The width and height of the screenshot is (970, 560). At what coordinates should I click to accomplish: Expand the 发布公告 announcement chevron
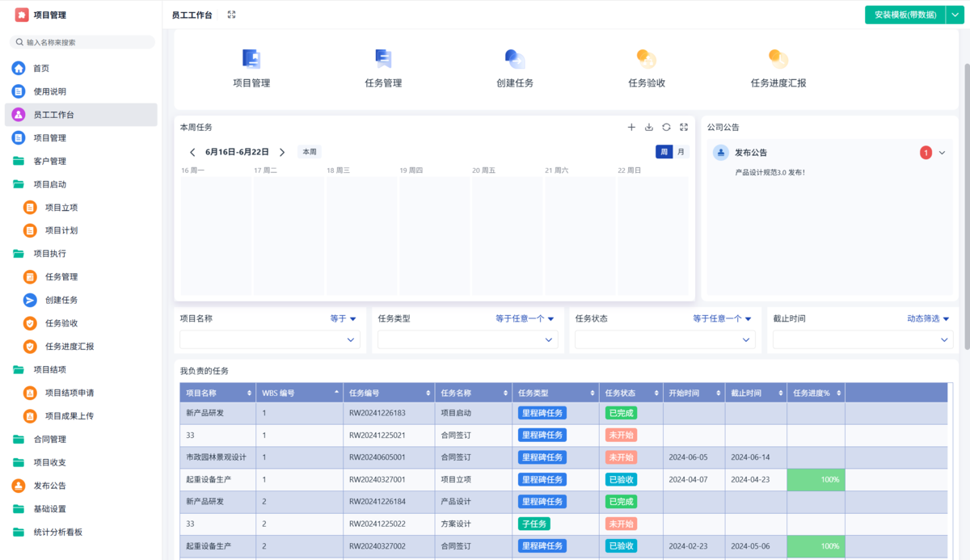(942, 153)
